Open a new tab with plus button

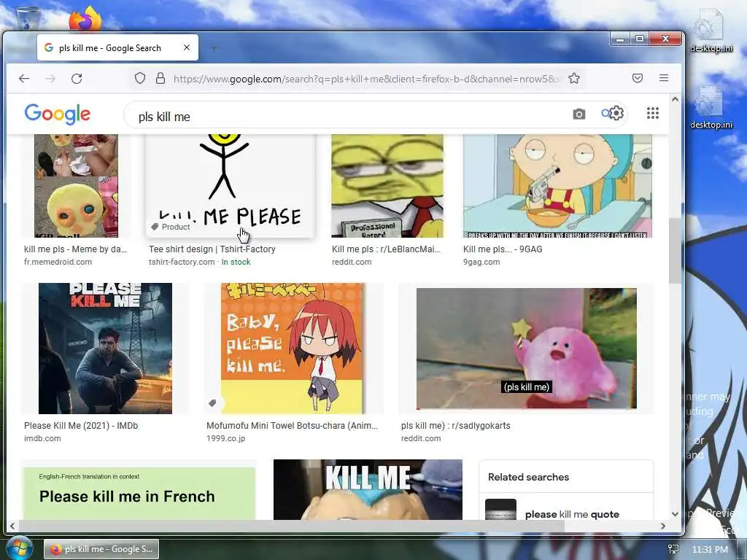(214, 47)
